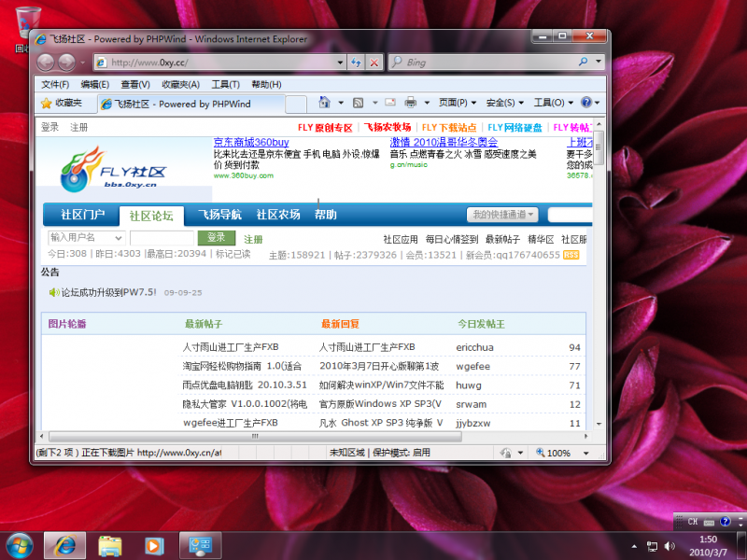
Task: Open 最新帖子 link in sub navigation
Action: (x=502, y=239)
